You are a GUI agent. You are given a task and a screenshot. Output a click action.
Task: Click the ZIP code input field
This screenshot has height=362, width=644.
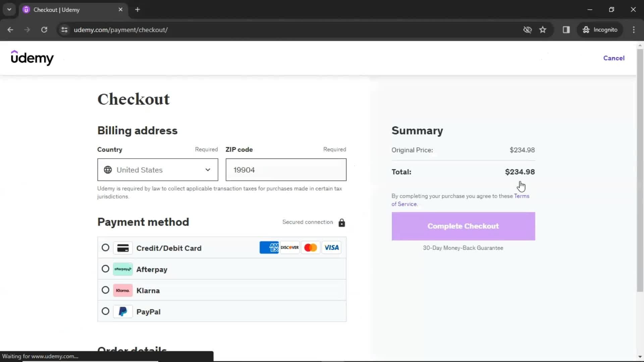[285, 170]
